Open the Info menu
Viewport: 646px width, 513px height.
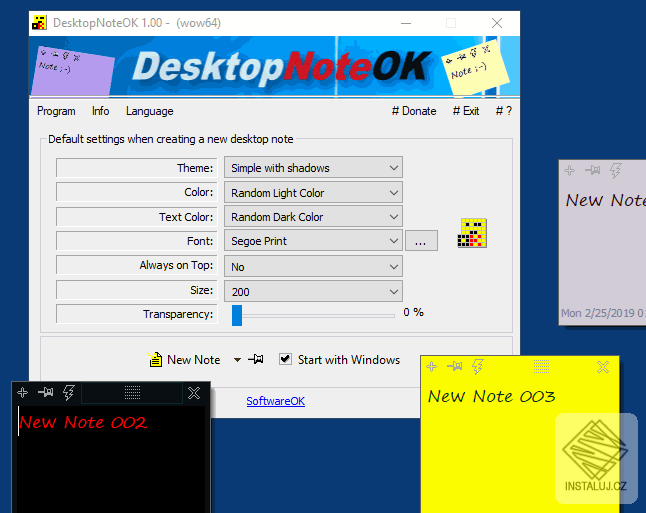point(100,111)
